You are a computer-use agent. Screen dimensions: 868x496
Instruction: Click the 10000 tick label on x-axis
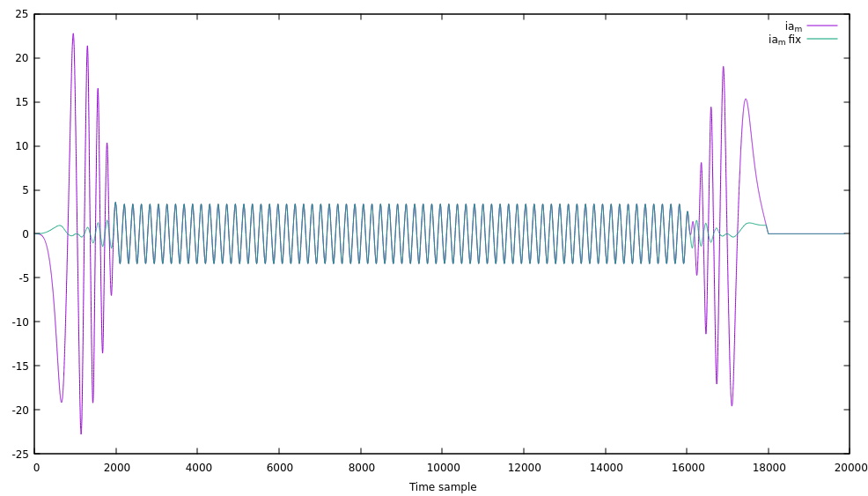click(x=443, y=468)
